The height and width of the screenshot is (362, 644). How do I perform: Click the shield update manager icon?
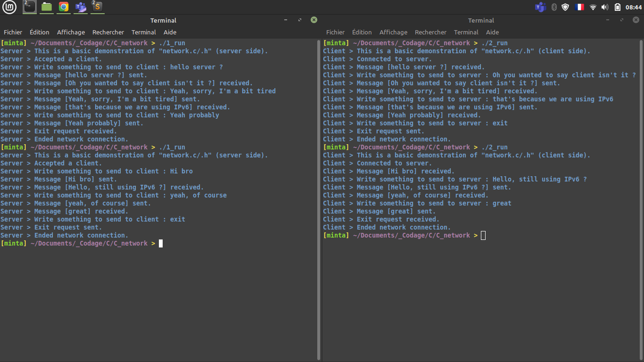pos(565,7)
